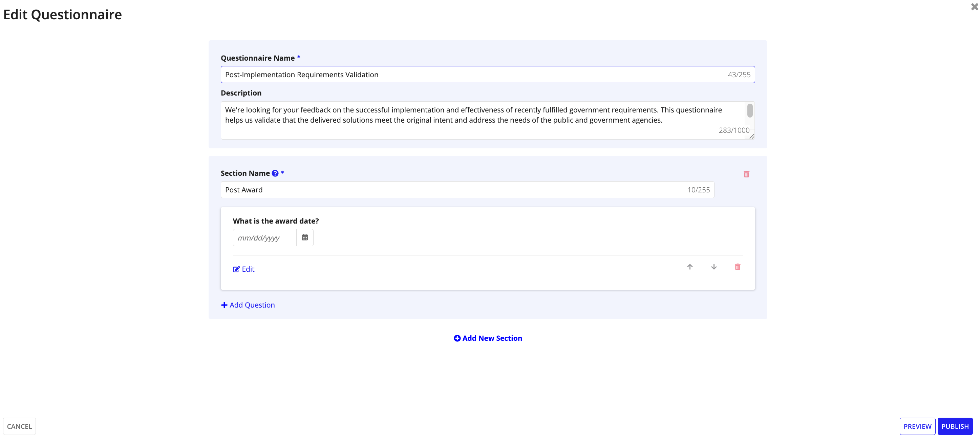Click the Questionnaire Name input field
The image size is (980, 439).
point(487,75)
